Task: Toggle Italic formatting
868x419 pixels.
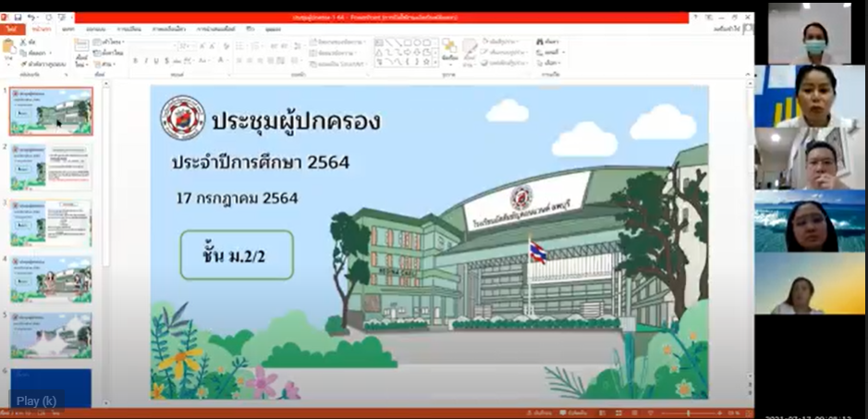Action: 146,60
